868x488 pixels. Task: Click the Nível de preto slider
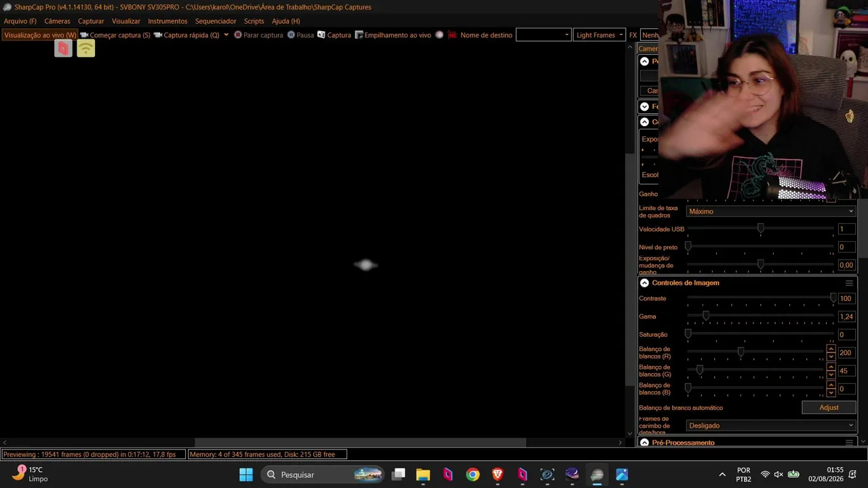coord(760,247)
